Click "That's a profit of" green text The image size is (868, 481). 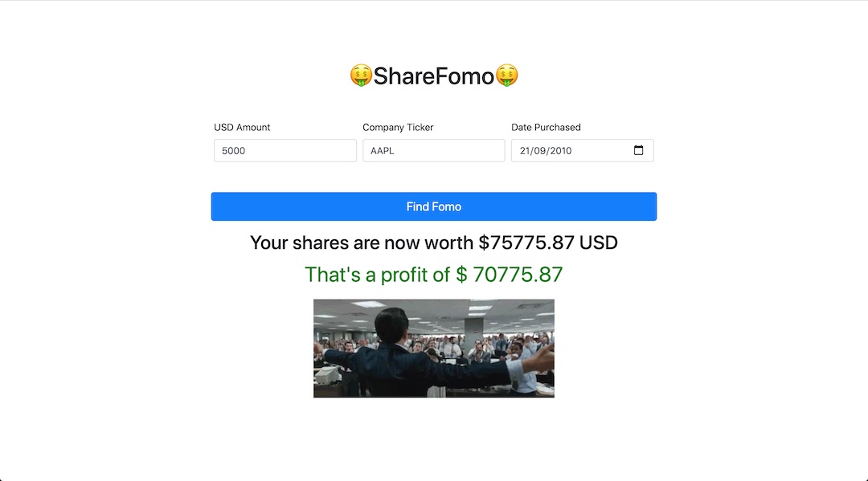378,275
